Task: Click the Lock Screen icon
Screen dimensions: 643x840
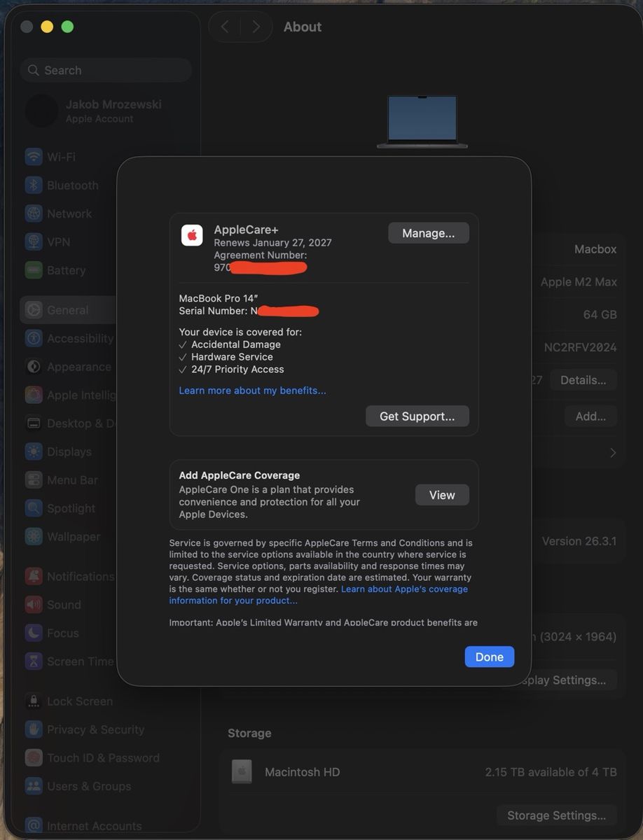Action: 34,701
